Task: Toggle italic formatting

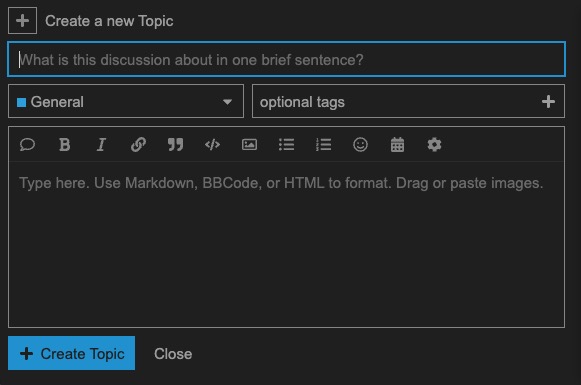Action: coord(101,145)
